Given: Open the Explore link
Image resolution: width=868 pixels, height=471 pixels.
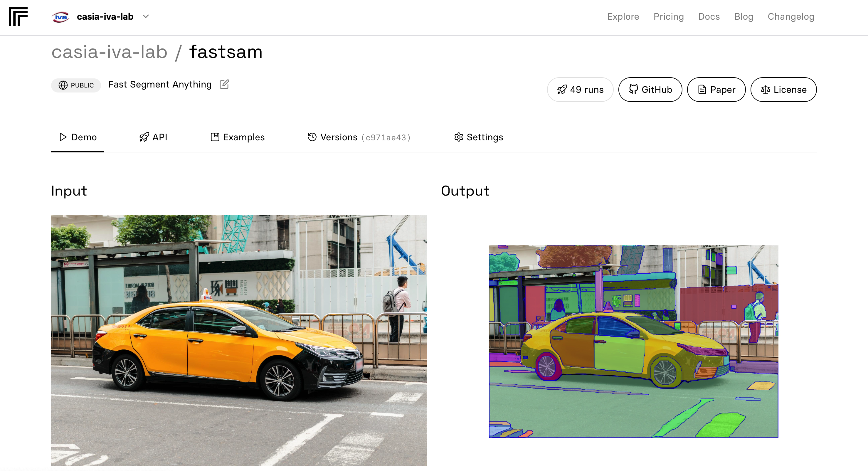Looking at the screenshot, I should [x=623, y=16].
